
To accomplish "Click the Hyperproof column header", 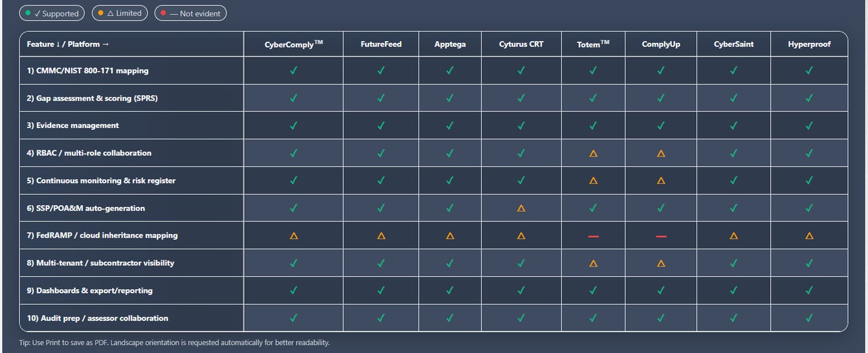I will (809, 44).
